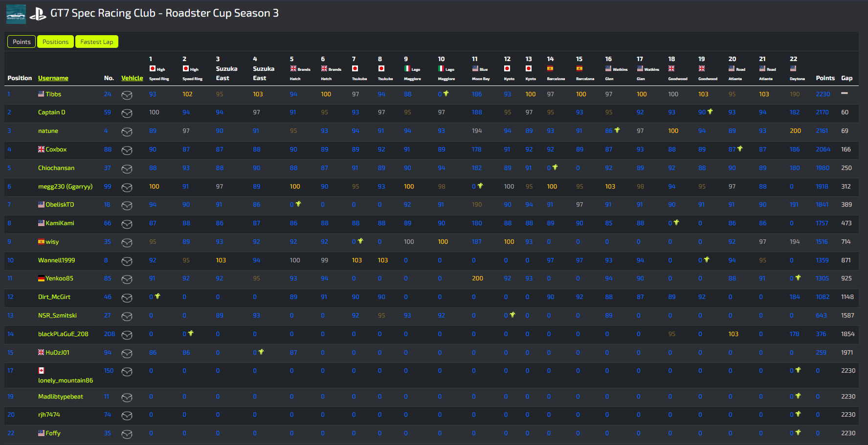Click the PlayStation logo icon in header
Viewport: 868px width, 445px height.
[38, 14]
